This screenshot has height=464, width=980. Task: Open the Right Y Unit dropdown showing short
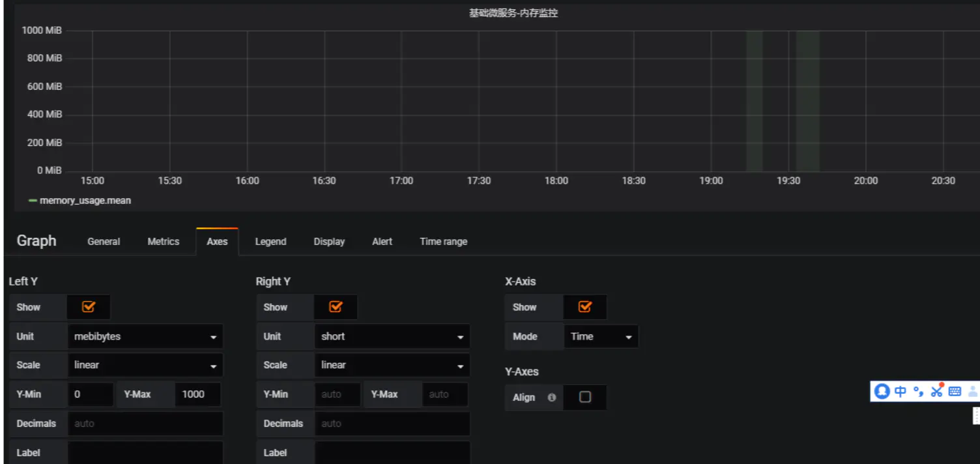(392, 336)
